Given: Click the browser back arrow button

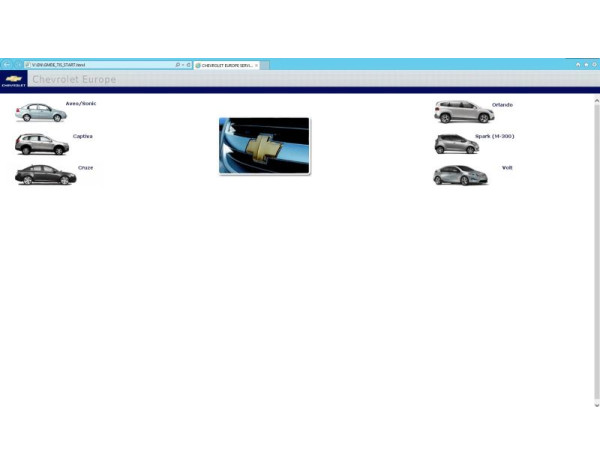Looking at the screenshot, I should pyautogui.click(x=7, y=65).
